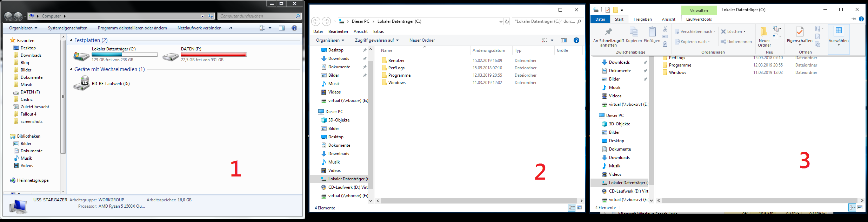The width and height of the screenshot is (868, 222).
Task: Click the large Eigenschaften icon in ribbon
Action: pos(800,32)
